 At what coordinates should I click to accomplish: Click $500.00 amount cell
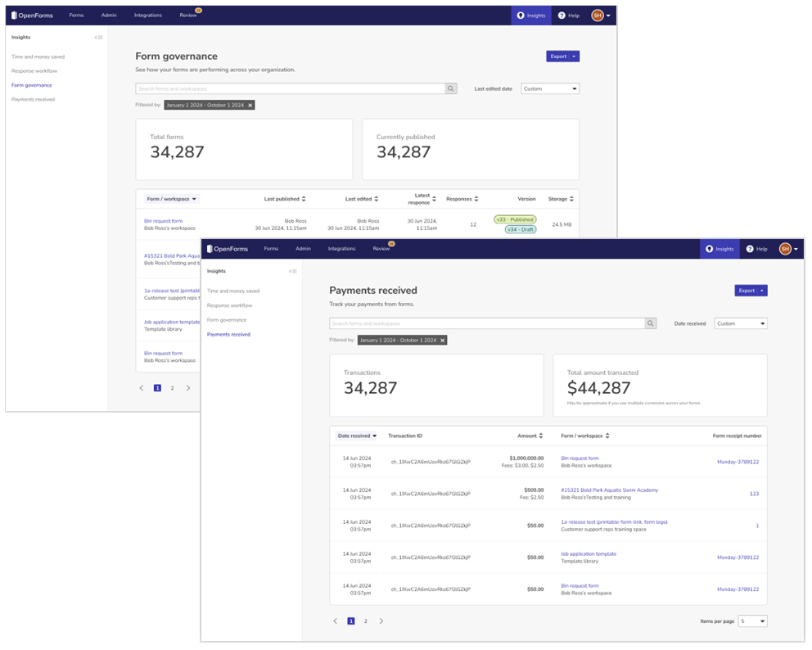click(534, 490)
